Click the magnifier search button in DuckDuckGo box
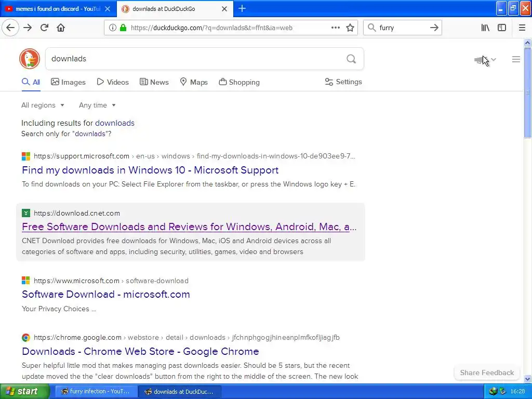Image resolution: width=532 pixels, height=399 pixels. coord(351,59)
